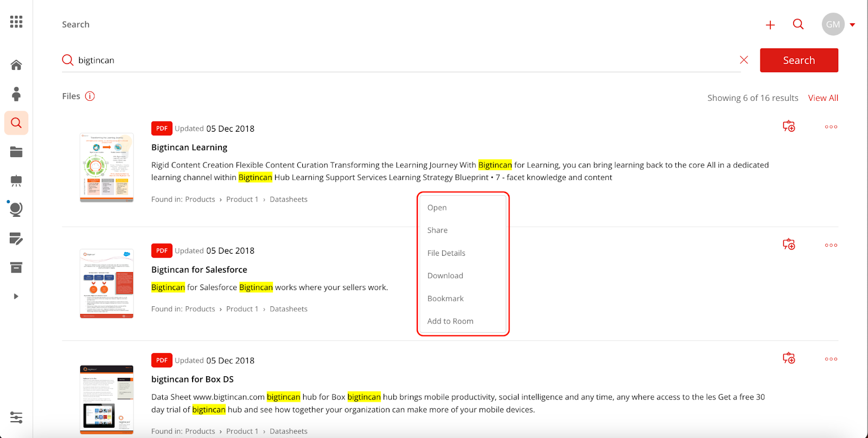Click the View All results link

(x=823, y=98)
